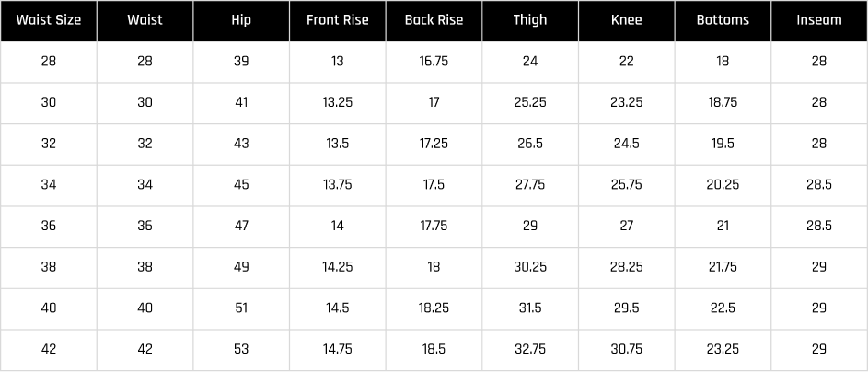Screen dimensions: 868x372
Task: Select the hip value 45
Action: [241, 185]
